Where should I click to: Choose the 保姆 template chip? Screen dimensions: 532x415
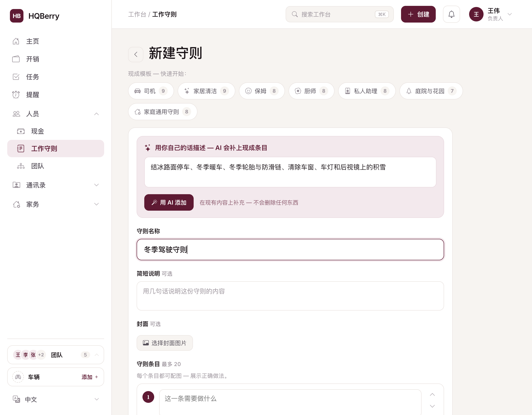coord(262,91)
